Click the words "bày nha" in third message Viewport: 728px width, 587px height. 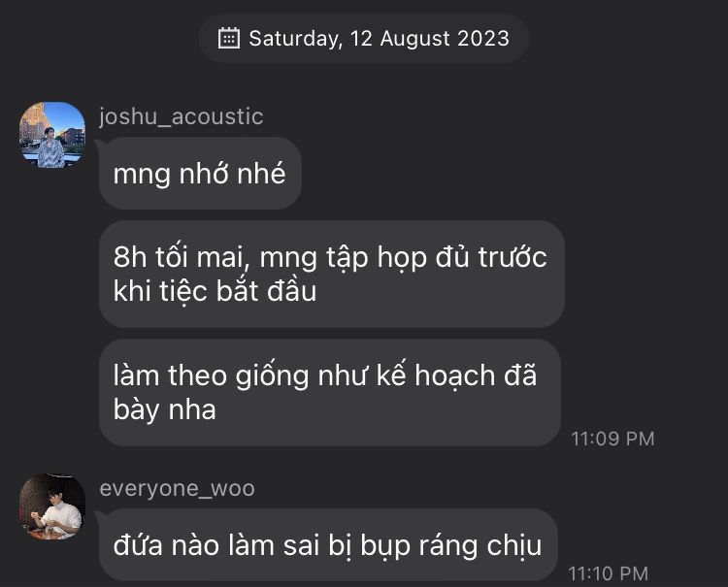(164, 410)
